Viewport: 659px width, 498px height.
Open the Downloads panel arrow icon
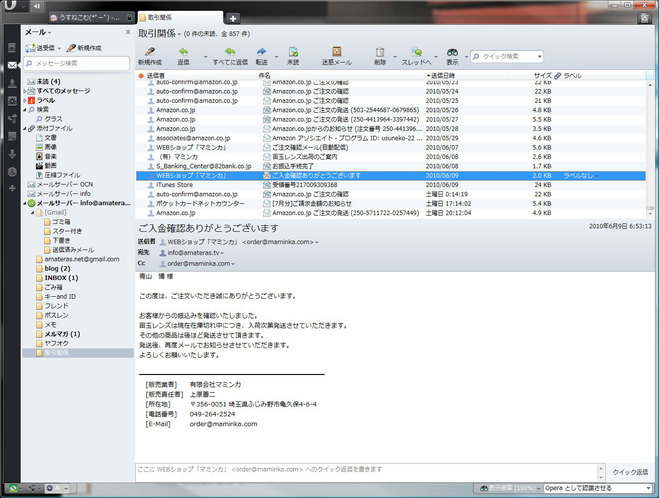tap(12, 154)
